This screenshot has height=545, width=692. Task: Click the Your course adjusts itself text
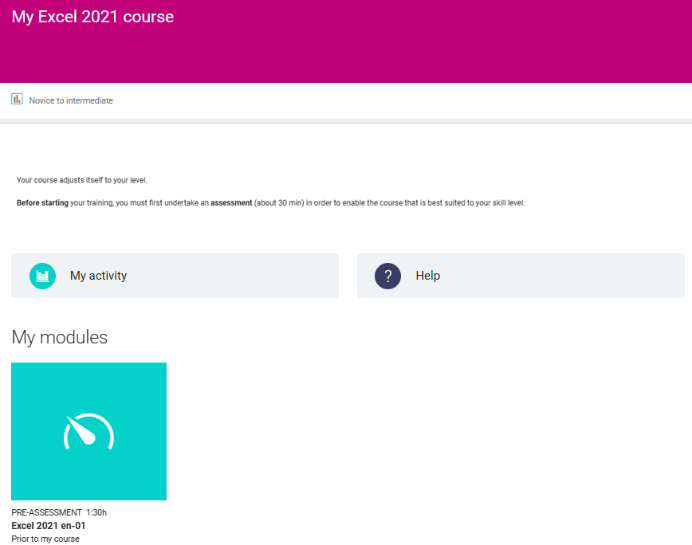[x=82, y=180]
